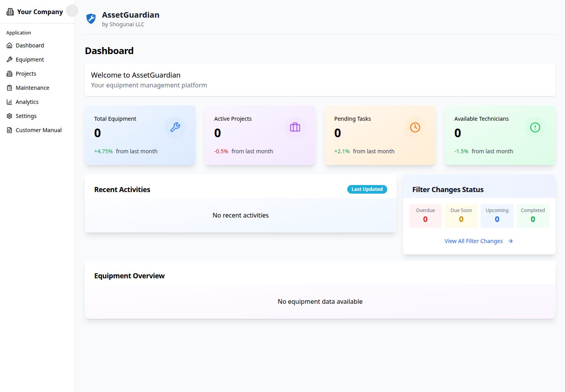This screenshot has height=392, width=565.
Task: Click the +4.75% change value
Action: tap(103, 151)
